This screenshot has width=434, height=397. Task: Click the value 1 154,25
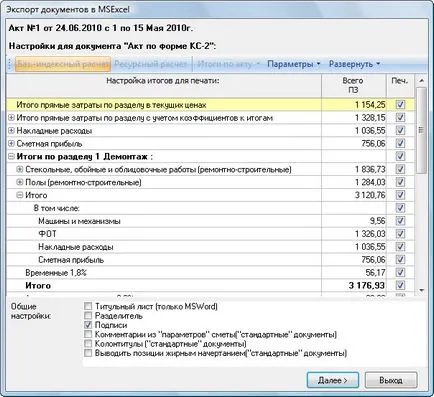coord(370,105)
